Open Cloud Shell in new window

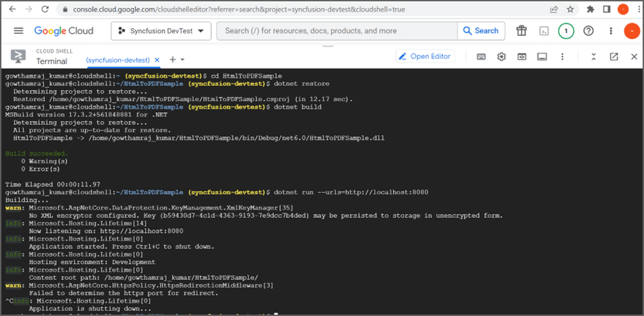click(x=614, y=57)
